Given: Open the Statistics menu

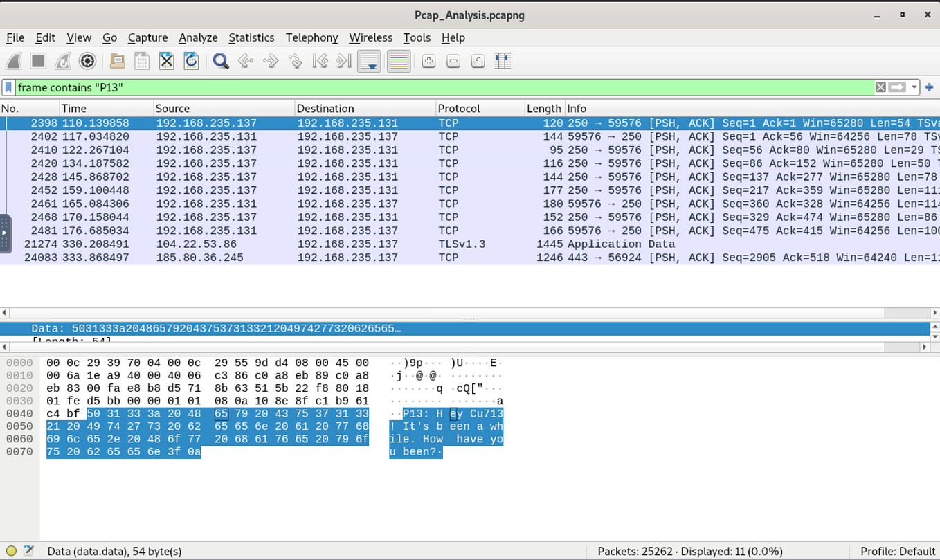Looking at the screenshot, I should pyautogui.click(x=251, y=37).
